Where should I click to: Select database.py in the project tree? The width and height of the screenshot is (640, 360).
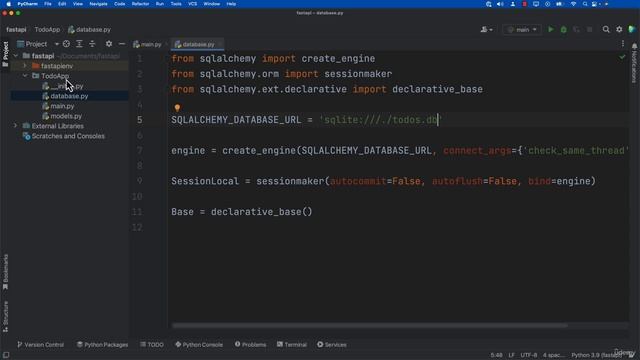[69, 96]
